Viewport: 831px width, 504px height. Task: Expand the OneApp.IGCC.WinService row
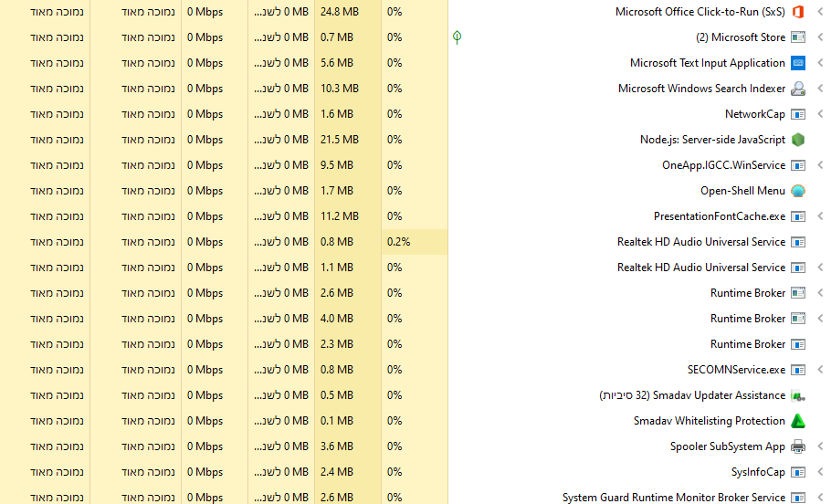pyautogui.click(x=820, y=165)
